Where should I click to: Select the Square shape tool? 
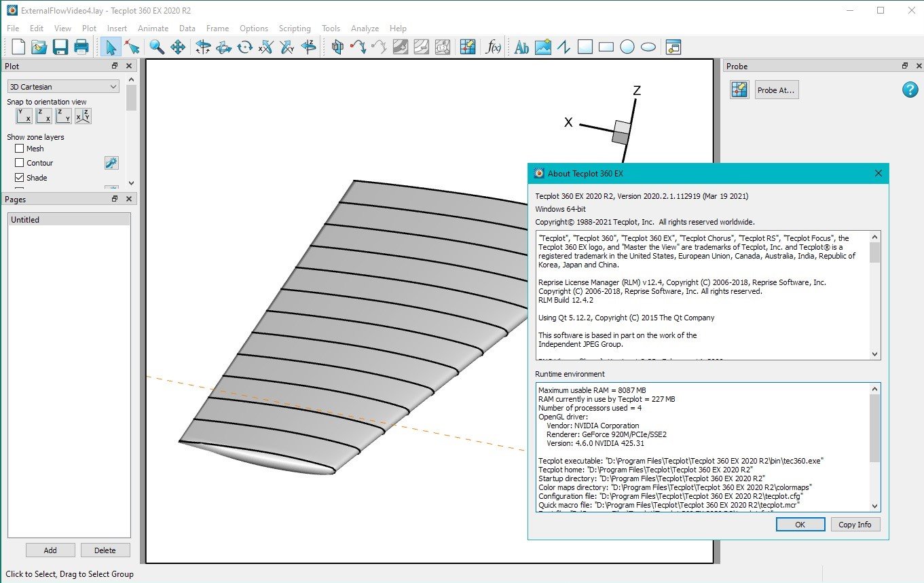pos(585,47)
